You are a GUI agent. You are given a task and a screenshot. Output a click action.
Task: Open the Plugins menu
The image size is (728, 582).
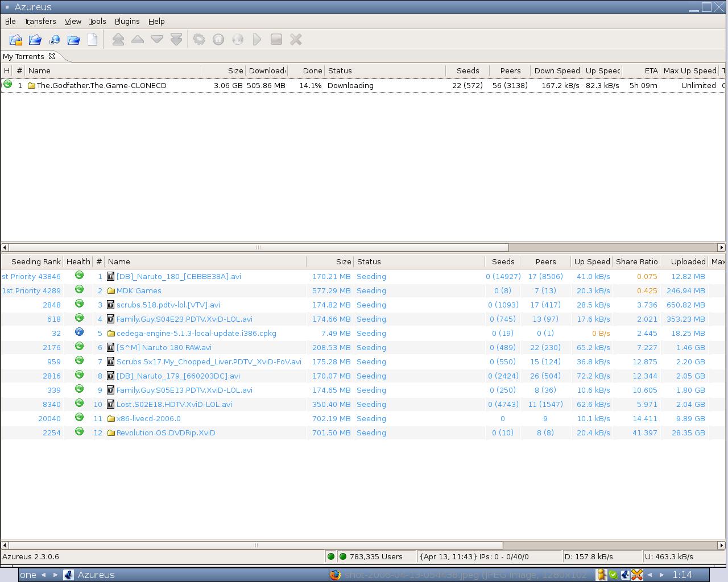pyautogui.click(x=127, y=21)
